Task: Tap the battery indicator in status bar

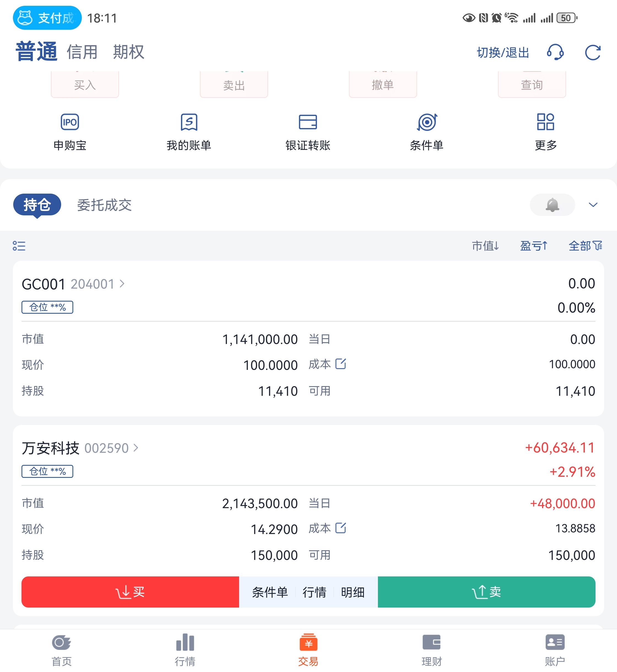Action: tap(567, 18)
